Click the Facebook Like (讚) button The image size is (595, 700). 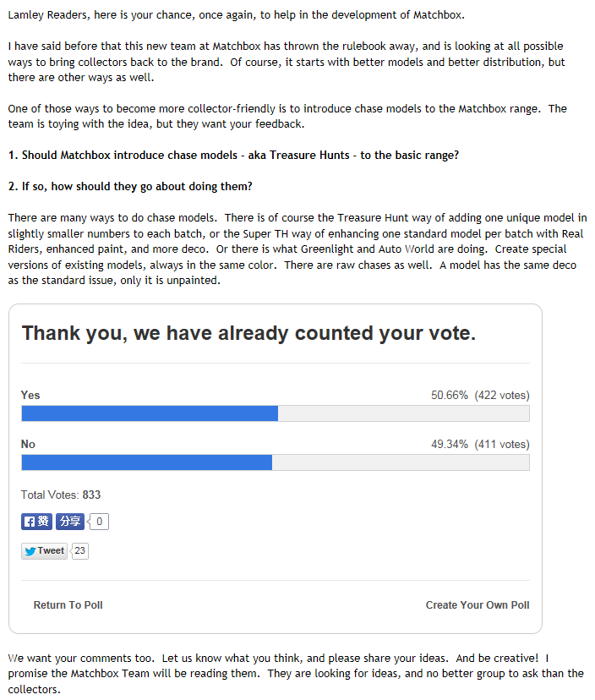click(x=36, y=522)
